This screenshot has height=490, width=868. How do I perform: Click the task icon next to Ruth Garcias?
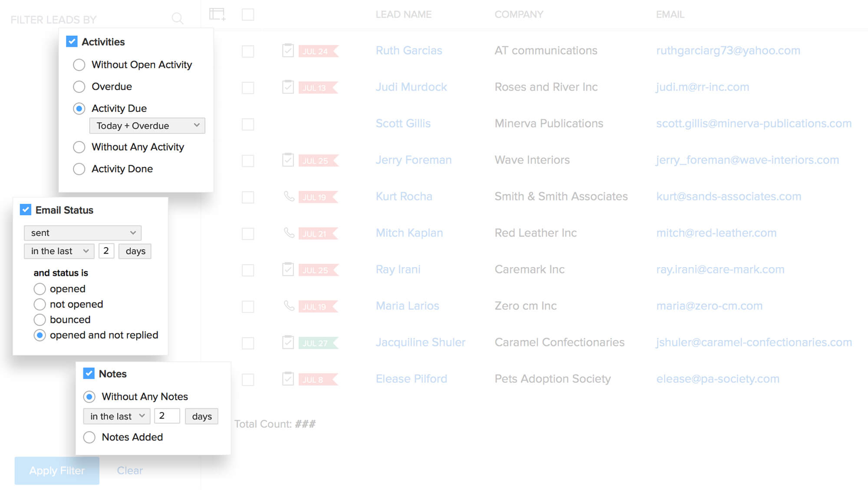pos(288,51)
